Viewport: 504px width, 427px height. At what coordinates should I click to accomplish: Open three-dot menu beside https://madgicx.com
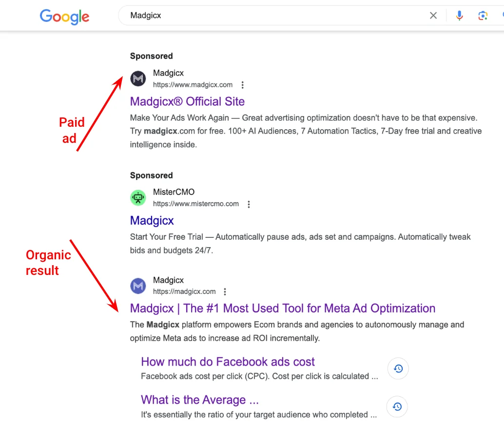(225, 291)
